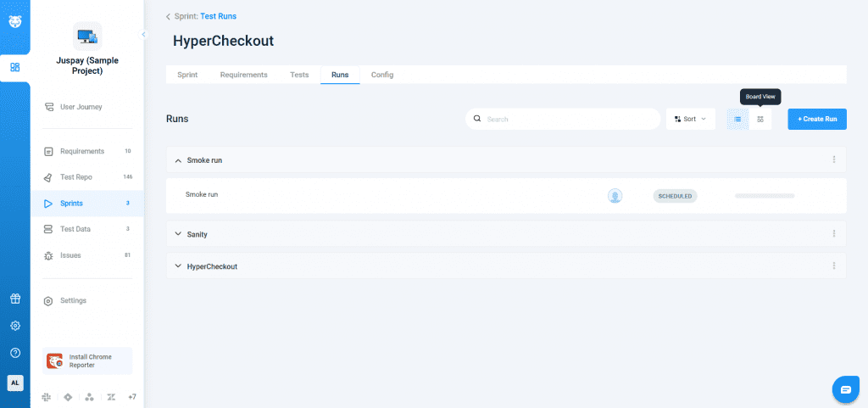This screenshot has height=408, width=868.
Task: Switch to the Requirements tab
Action: [243, 75]
